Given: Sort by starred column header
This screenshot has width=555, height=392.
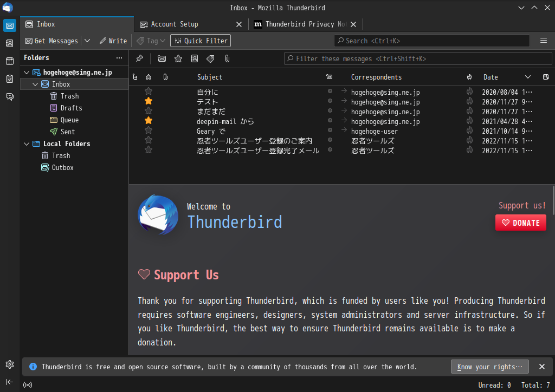Looking at the screenshot, I should (x=149, y=77).
